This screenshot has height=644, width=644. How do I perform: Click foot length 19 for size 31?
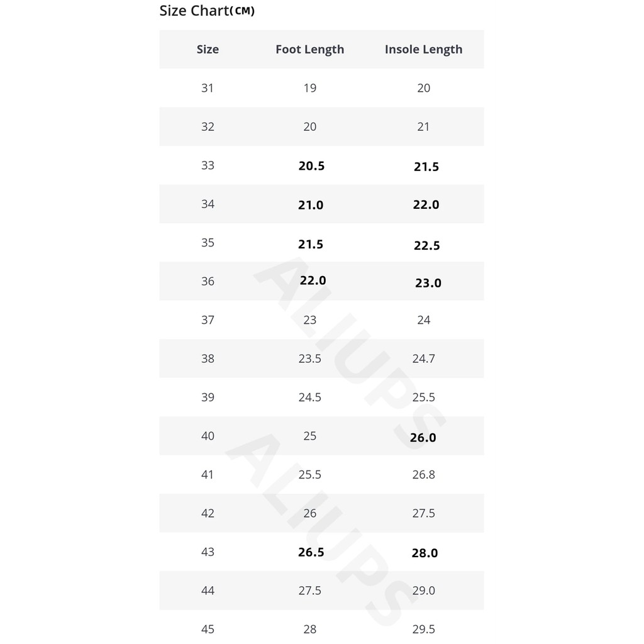point(310,88)
